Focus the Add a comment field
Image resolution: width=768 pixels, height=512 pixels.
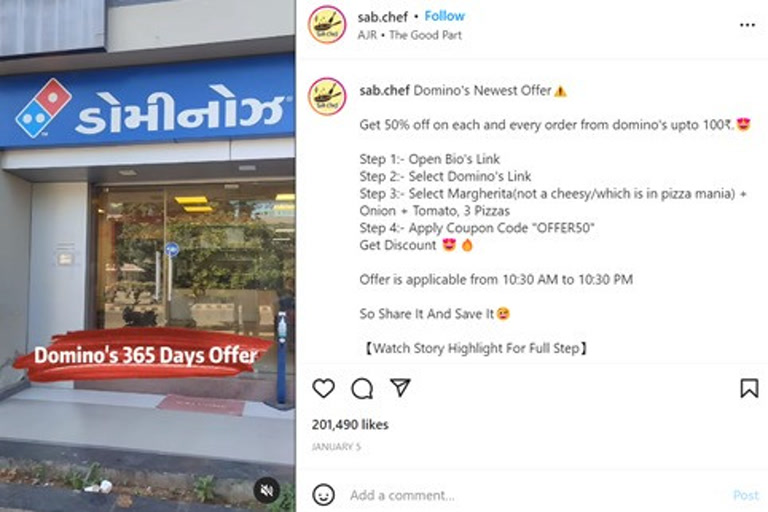click(536, 495)
